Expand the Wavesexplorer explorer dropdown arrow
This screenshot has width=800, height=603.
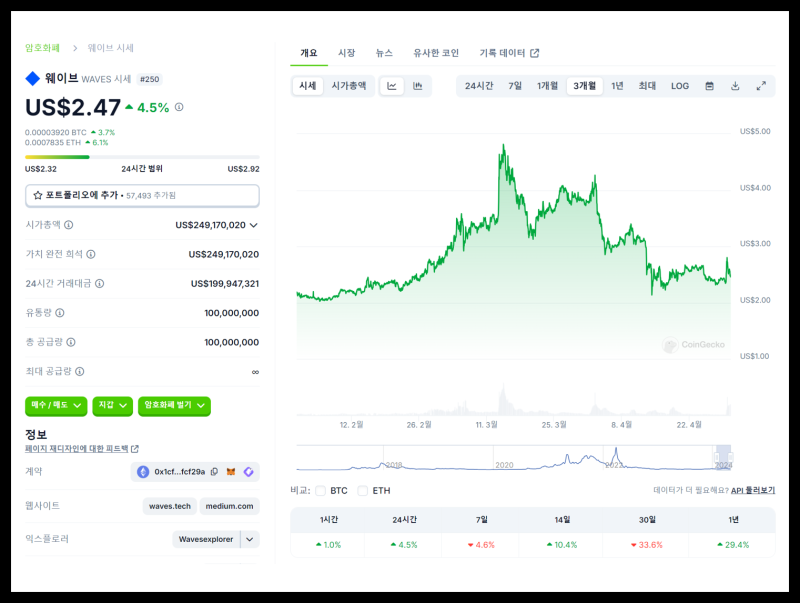tap(249, 539)
